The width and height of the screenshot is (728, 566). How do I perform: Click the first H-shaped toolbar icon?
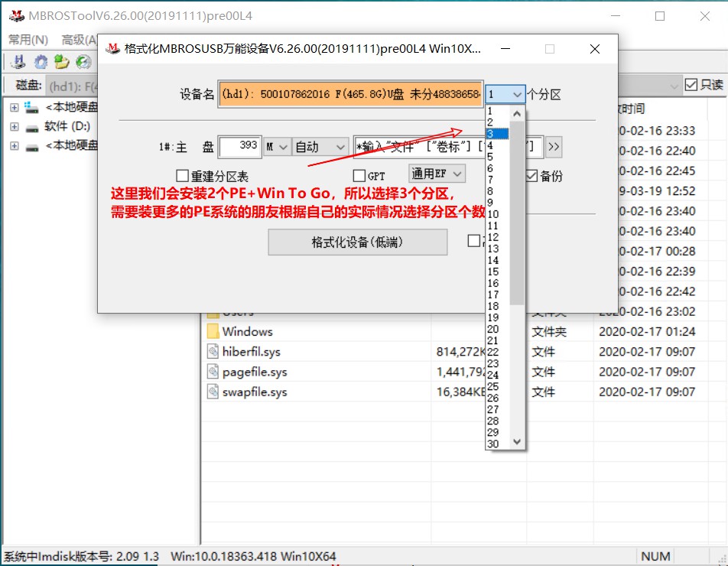19,63
